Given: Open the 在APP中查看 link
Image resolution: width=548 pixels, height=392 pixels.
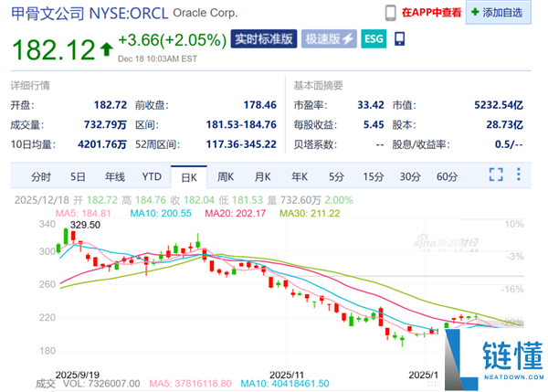Looking at the screenshot, I should point(429,13).
